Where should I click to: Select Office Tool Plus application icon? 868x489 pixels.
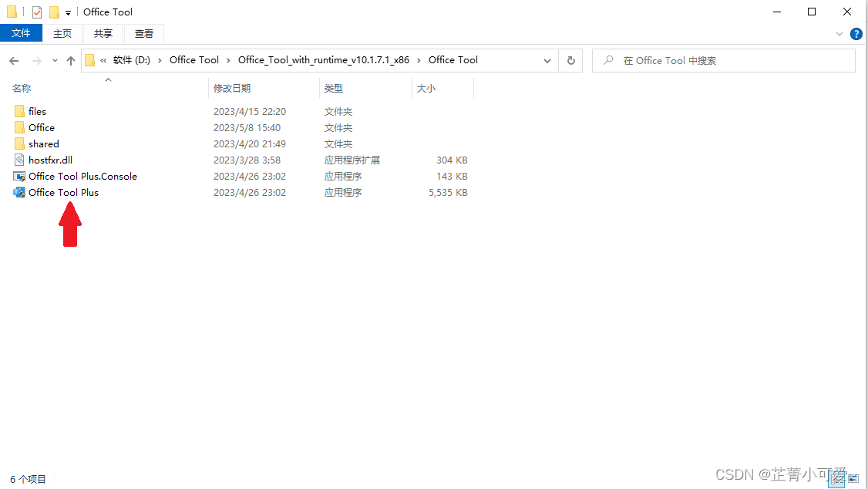[x=19, y=192]
